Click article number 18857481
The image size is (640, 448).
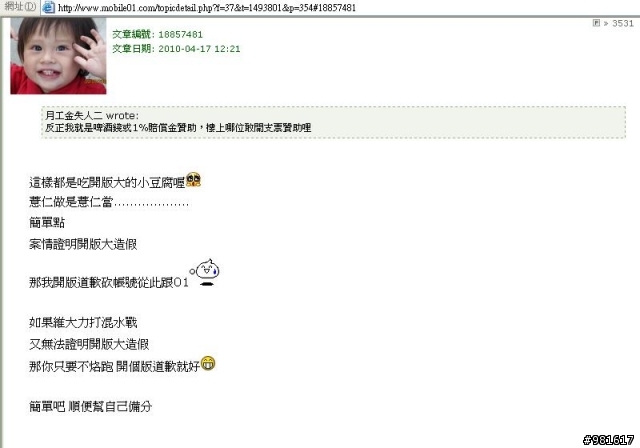(x=180, y=35)
